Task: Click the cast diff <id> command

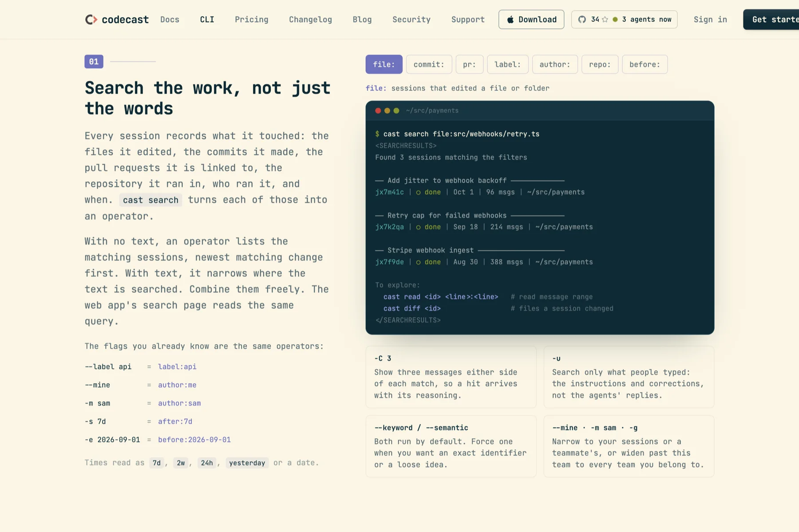Action: click(x=412, y=308)
